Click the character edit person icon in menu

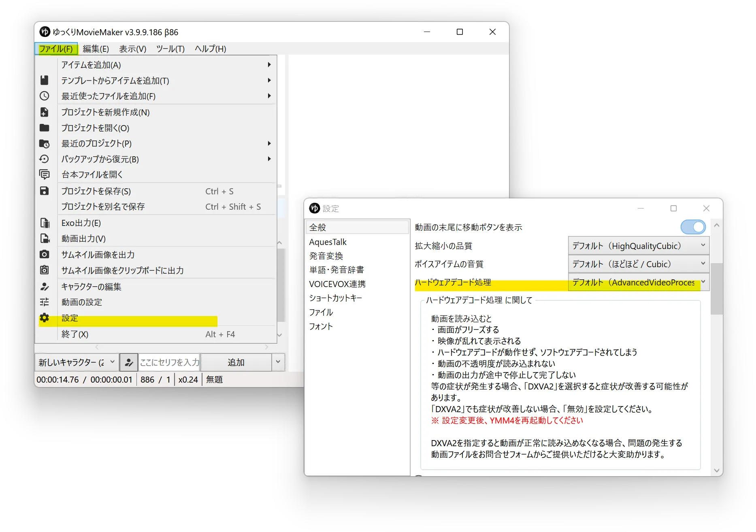click(45, 287)
